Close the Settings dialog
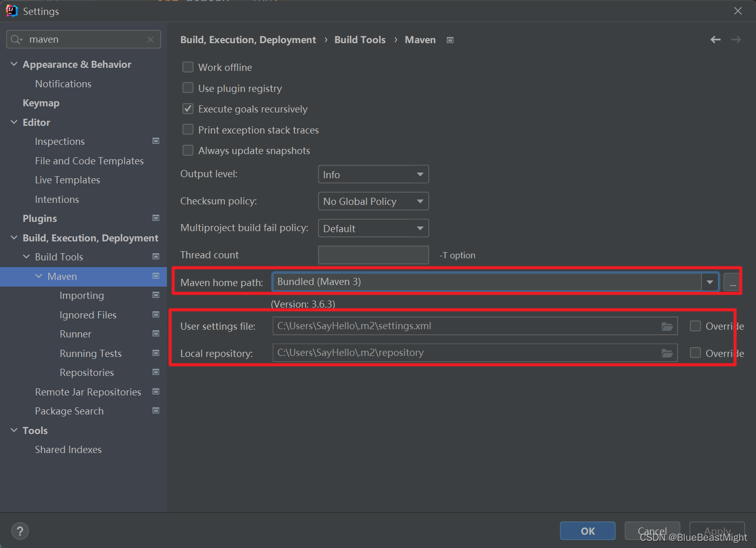Screen dimensions: 756x548 pyautogui.click(x=738, y=11)
